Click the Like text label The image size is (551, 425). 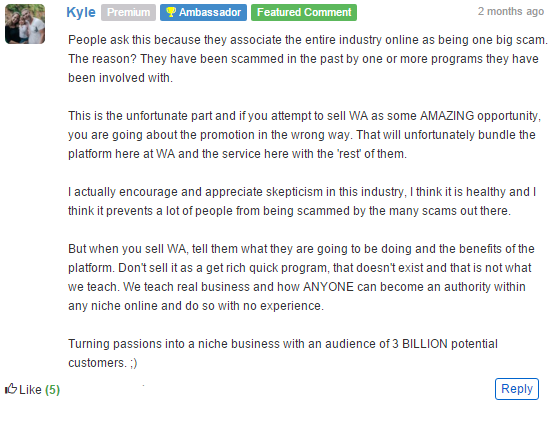(x=30, y=390)
